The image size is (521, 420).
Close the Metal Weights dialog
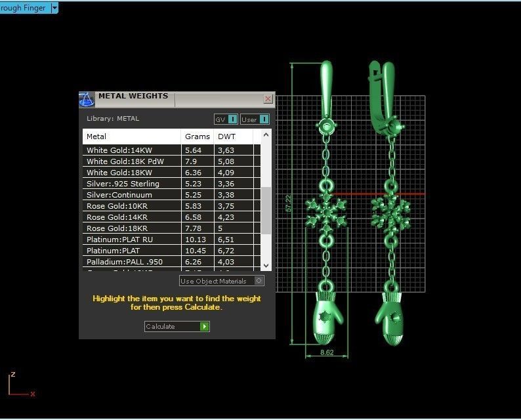[268, 98]
